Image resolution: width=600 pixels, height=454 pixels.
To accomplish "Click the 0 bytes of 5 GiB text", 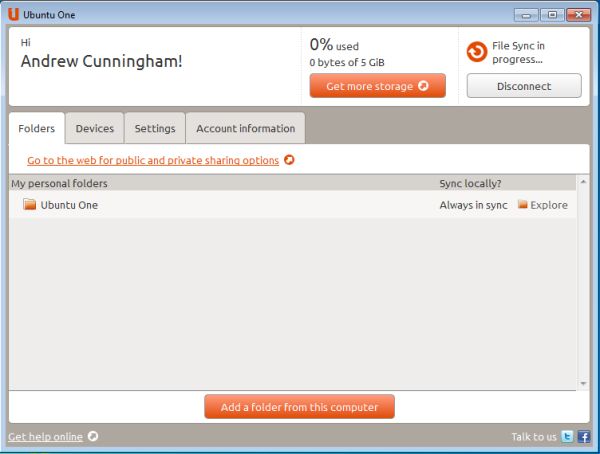I will point(347,62).
